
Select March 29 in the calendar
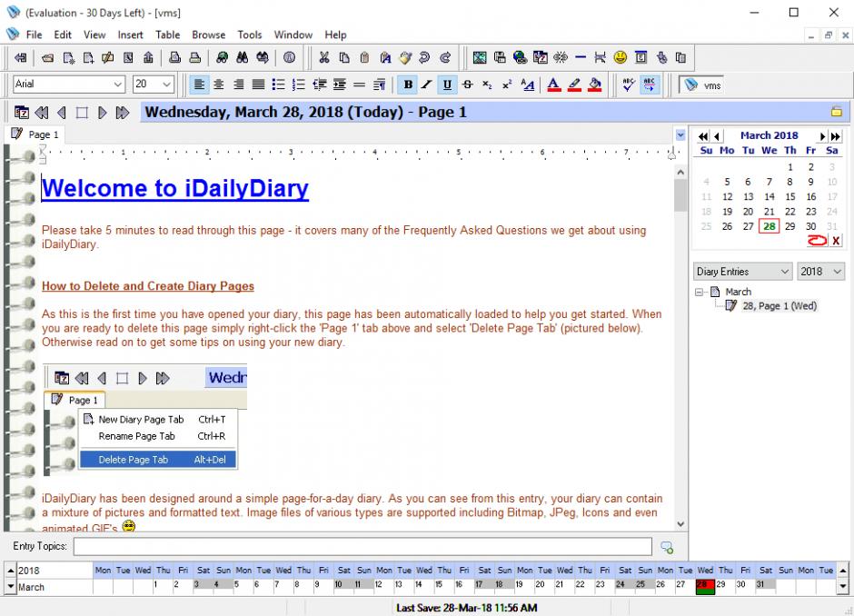(789, 226)
